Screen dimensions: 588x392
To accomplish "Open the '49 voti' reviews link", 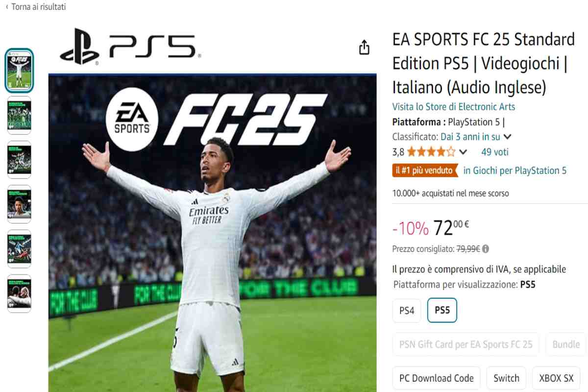I will tap(495, 152).
